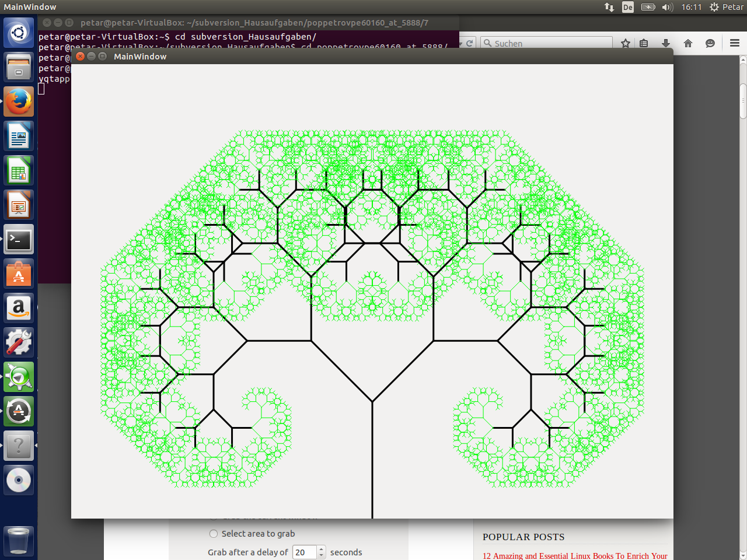The width and height of the screenshot is (747, 560).
Task: Open the '12 Amazing and Essential Linux Books' link
Action: [575, 555]
